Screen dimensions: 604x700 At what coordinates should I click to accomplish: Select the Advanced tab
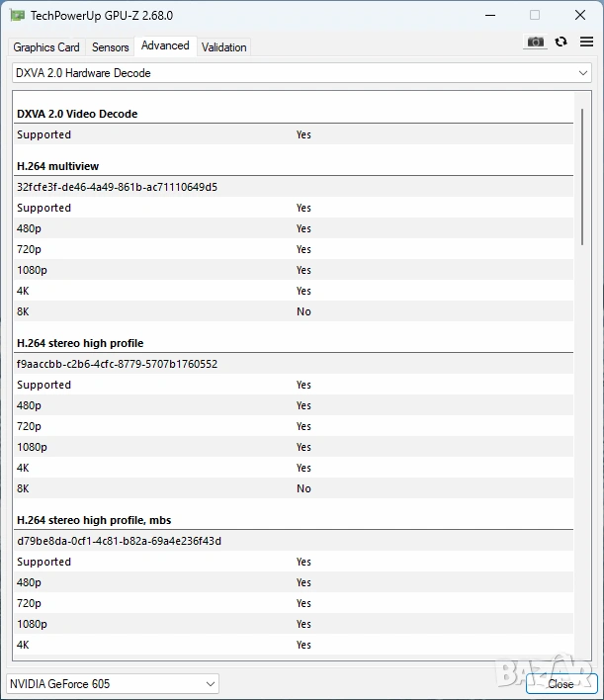165,45
